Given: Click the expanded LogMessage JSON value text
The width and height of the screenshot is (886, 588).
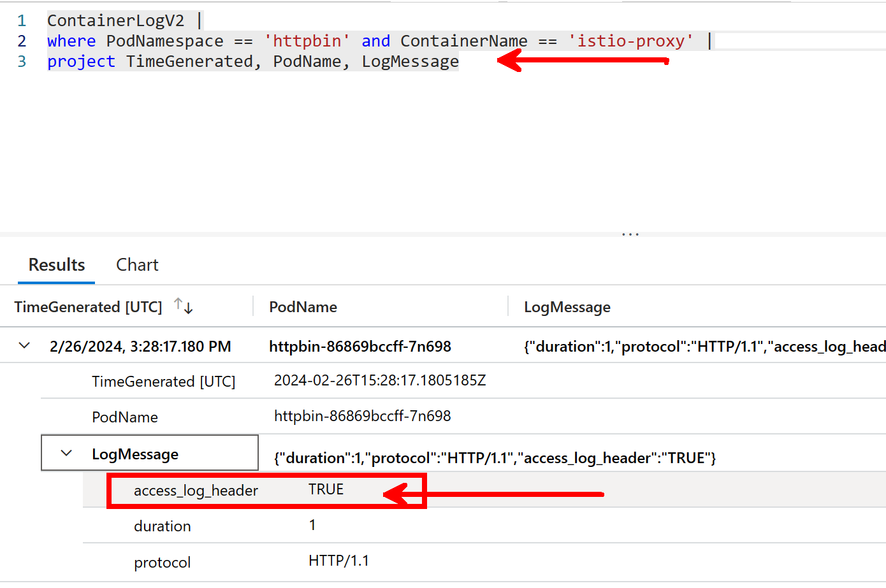Looking at the screenshot, I should point(495,458).
